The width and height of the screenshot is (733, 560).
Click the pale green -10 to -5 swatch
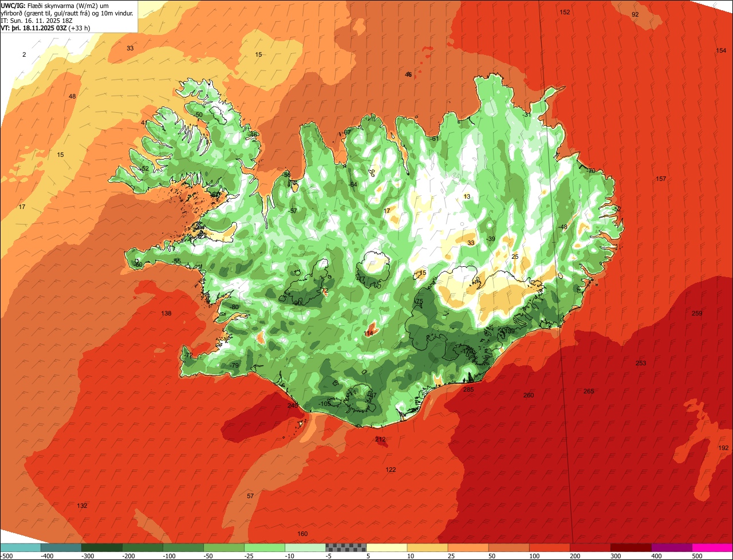pyautogui.click(x=305, y=547)
